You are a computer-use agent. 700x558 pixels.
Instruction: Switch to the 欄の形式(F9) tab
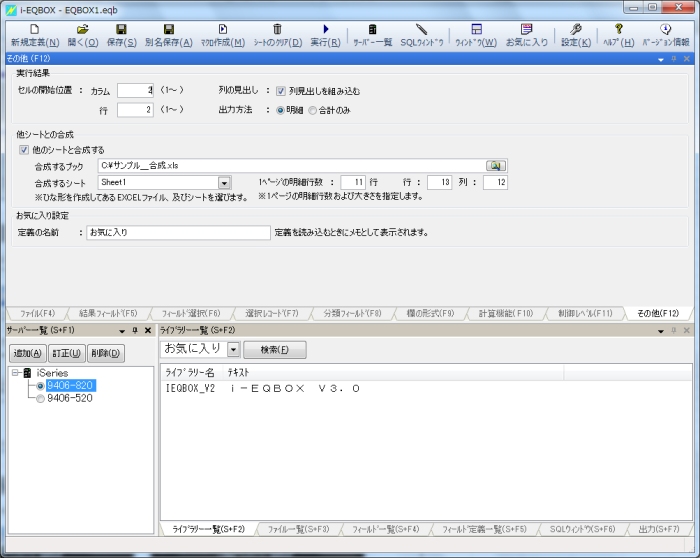pyautogui.click(x=430, y=313)
